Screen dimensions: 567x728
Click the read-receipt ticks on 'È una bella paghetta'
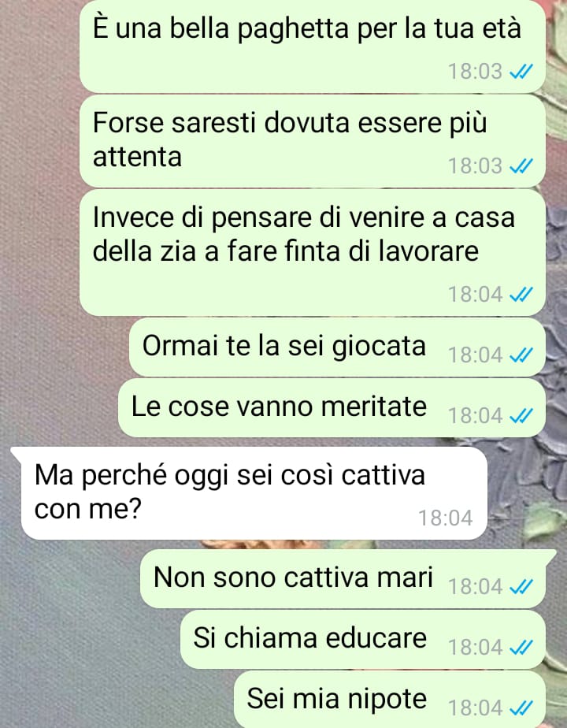pos(521,72)
